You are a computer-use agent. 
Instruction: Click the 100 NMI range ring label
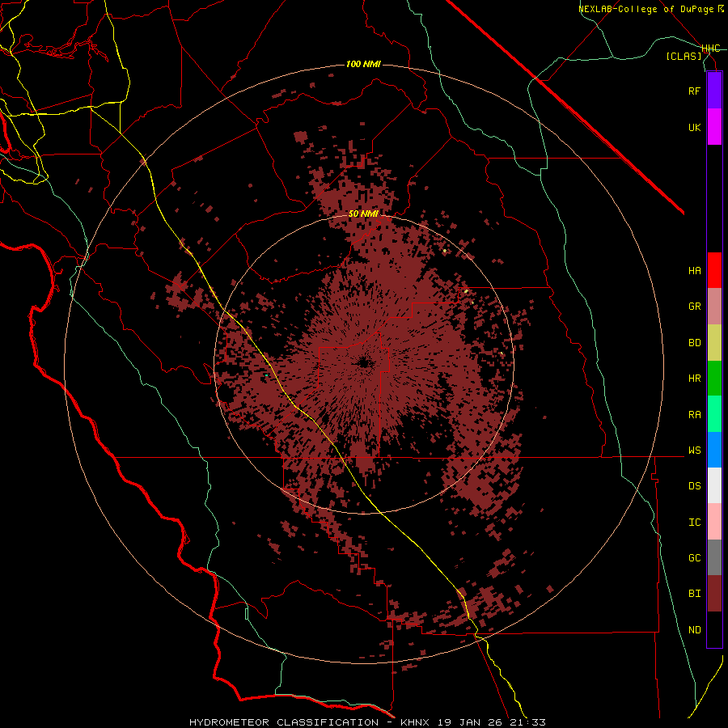(363, 64)
